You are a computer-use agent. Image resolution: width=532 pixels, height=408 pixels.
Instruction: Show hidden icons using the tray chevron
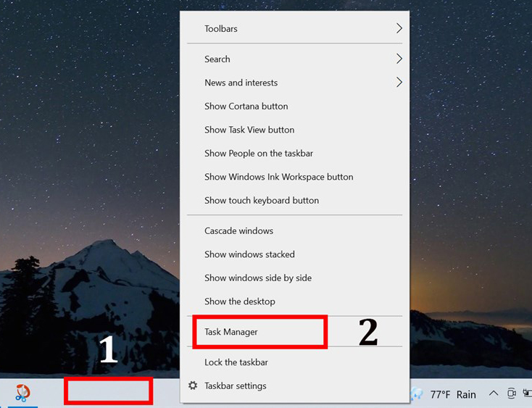coord(493,394)
